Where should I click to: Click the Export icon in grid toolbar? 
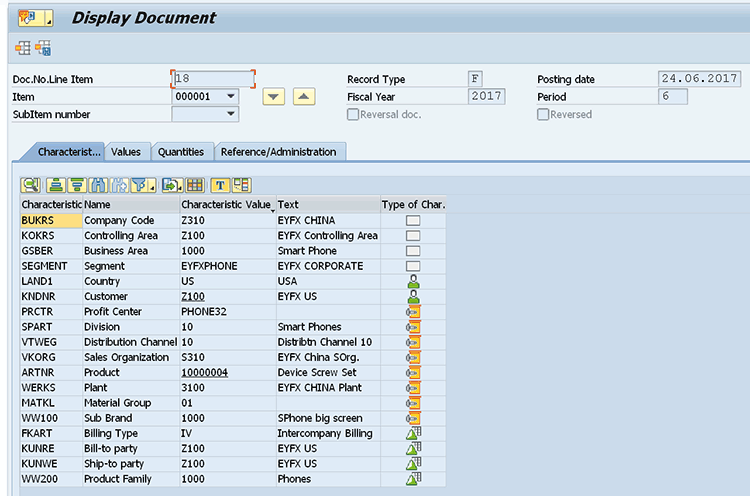pyautogui.click(x=172, y=185)
